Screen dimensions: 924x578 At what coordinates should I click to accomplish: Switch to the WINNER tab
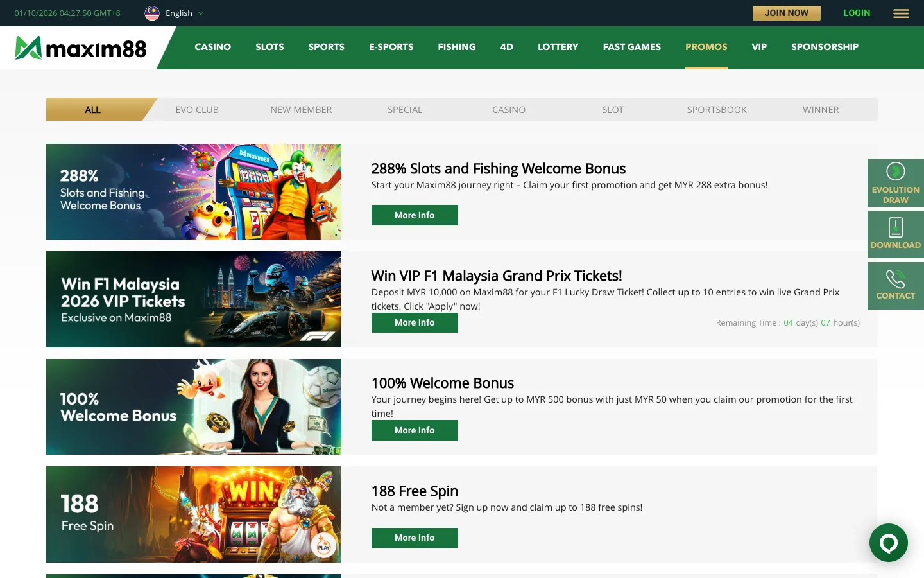coord(821,109)
